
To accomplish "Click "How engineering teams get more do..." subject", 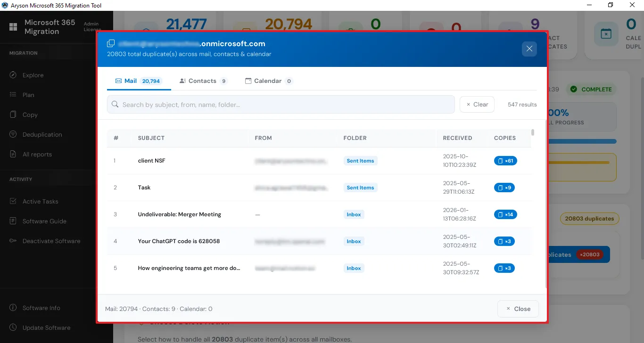I will [x=189, y=268].
